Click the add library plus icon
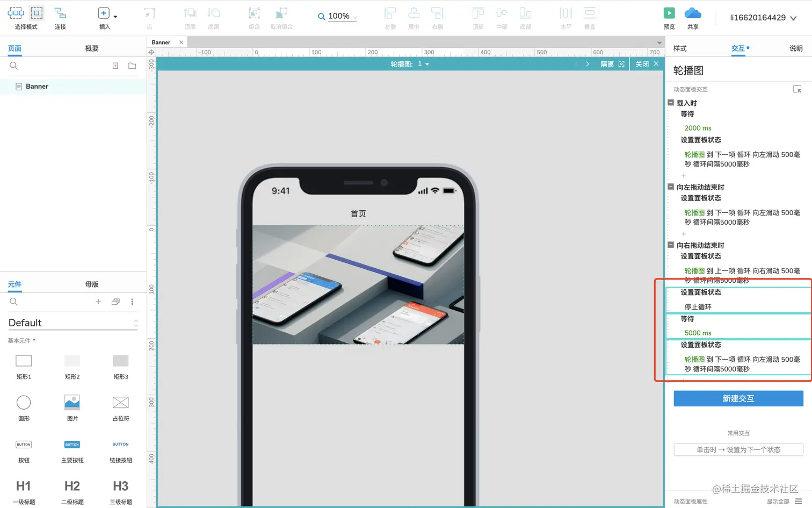812x508 pixels. coord(98,302)
